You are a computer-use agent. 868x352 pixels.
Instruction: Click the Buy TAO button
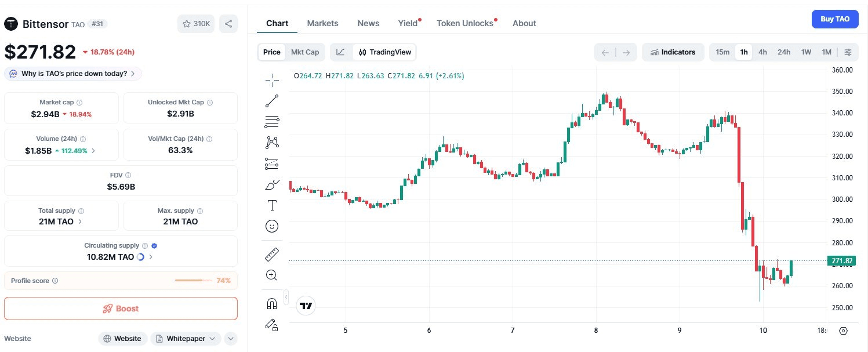coord(835,19)
